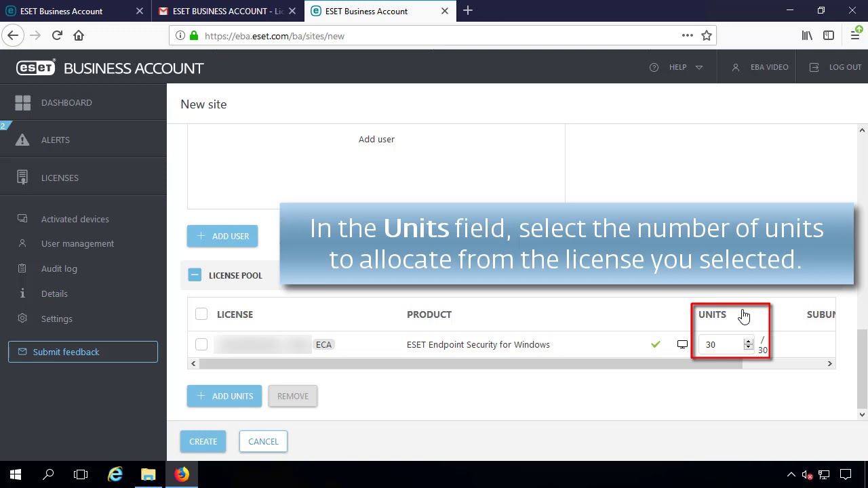Open page actions three-dots menu
The height and width of the screenshot is (488, 868).
click(x=688, y=35)
